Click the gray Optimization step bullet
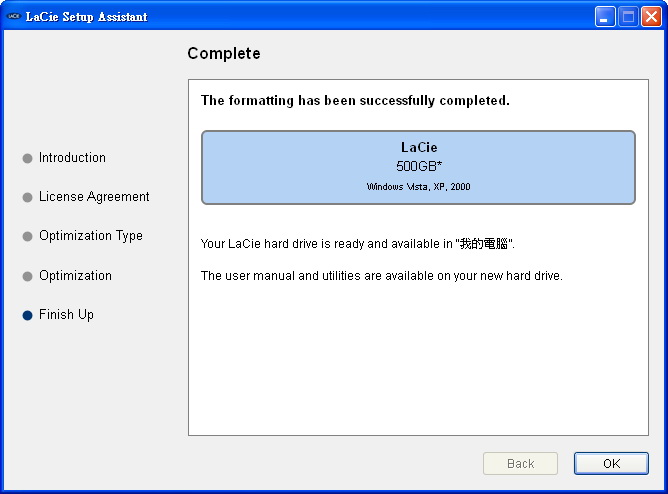668x494 pixels. [x=27, y=276]
